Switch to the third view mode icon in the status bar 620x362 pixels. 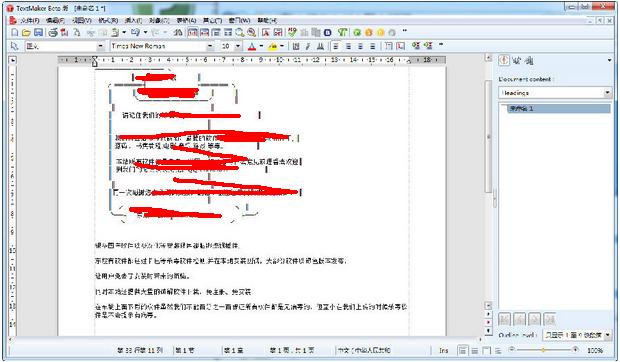(487, 351)
